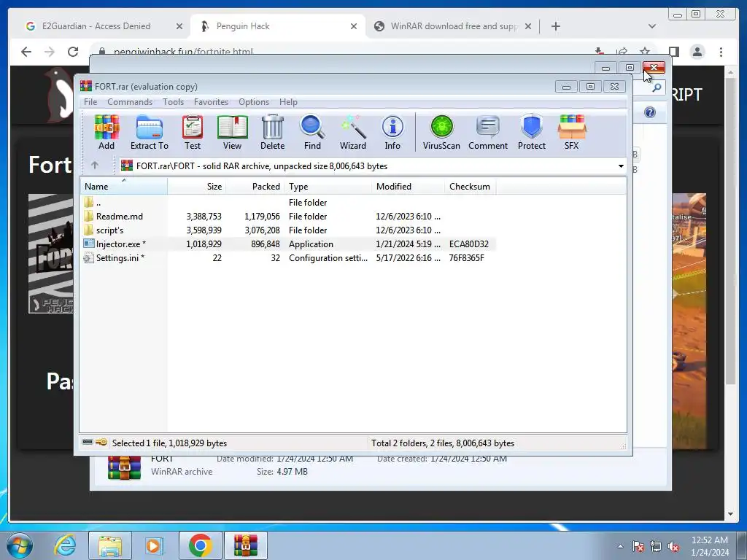
Task: Open the Favorites menu
Action: (x=211, y=102)
